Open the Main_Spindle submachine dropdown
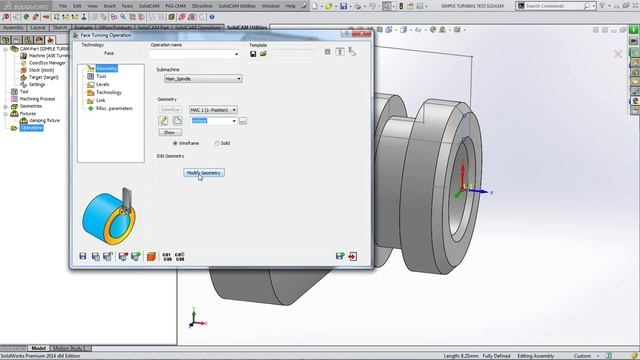 [x=239, y=79]
